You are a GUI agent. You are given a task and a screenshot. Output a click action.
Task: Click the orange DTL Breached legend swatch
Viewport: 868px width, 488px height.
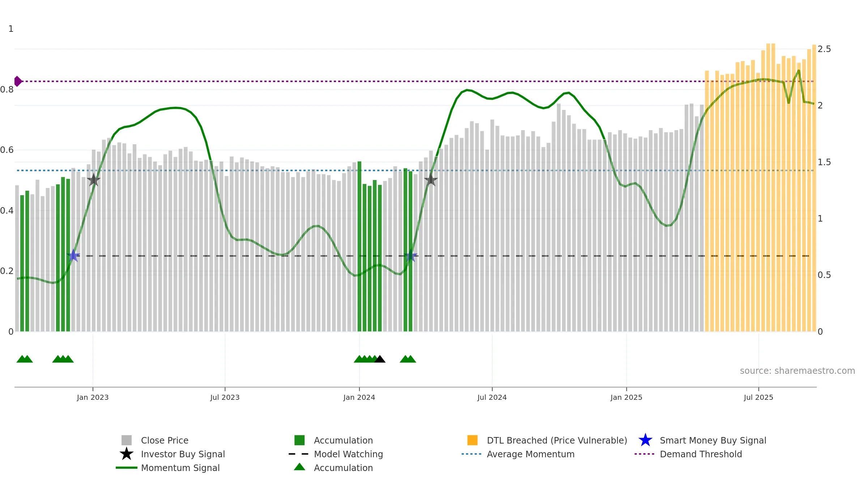point(472,440)
